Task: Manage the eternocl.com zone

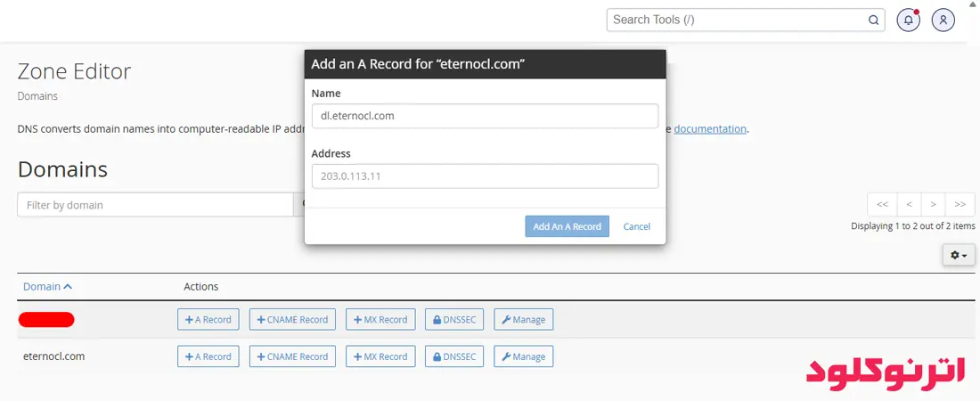Action: pyautogui.click(x=523, y=356)
